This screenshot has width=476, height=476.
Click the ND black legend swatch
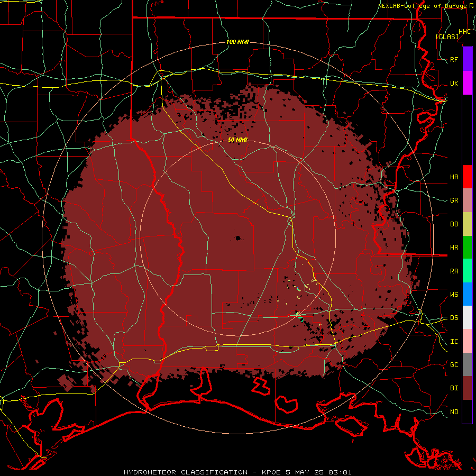click(467, 411)
